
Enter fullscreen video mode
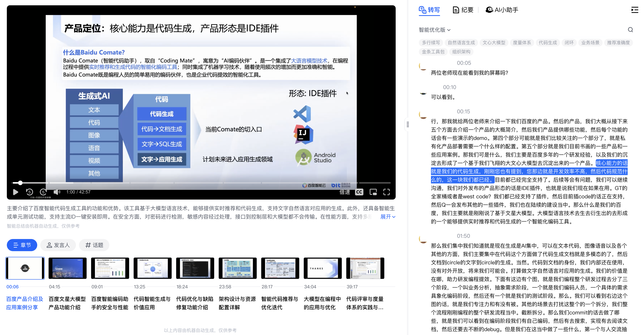point(387,192)
